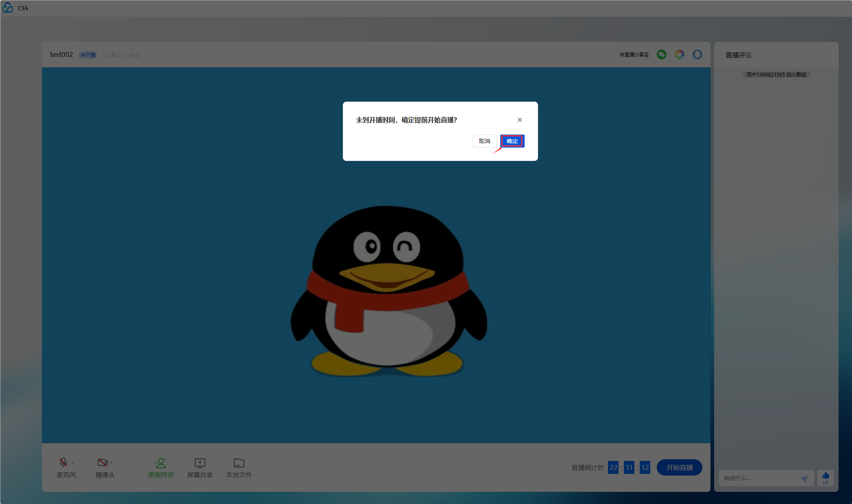Click the 开始直播 start live button

click(x=680, y=467)
